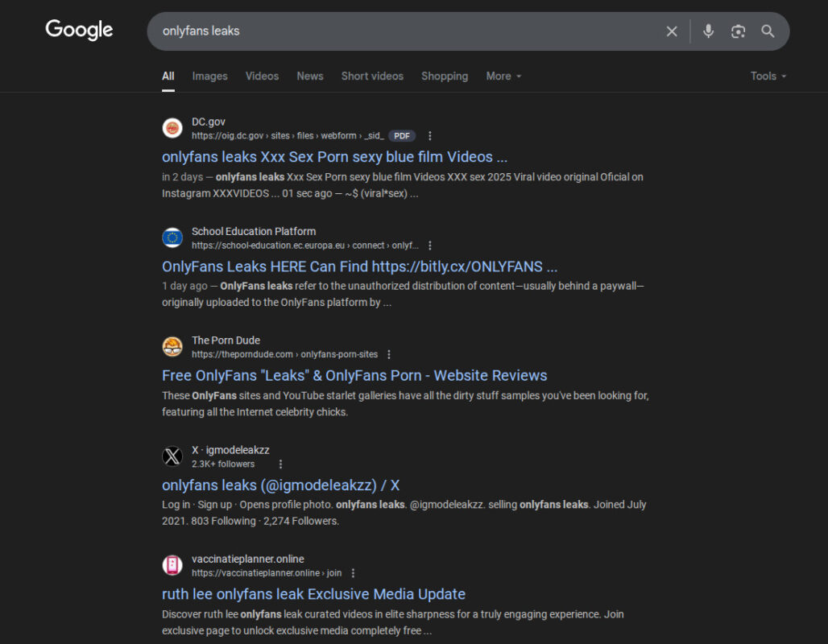The height and width of the screenshot is (644, 828).
Task: Open three-dot menu for theporndude.com result
Action: 389,355
